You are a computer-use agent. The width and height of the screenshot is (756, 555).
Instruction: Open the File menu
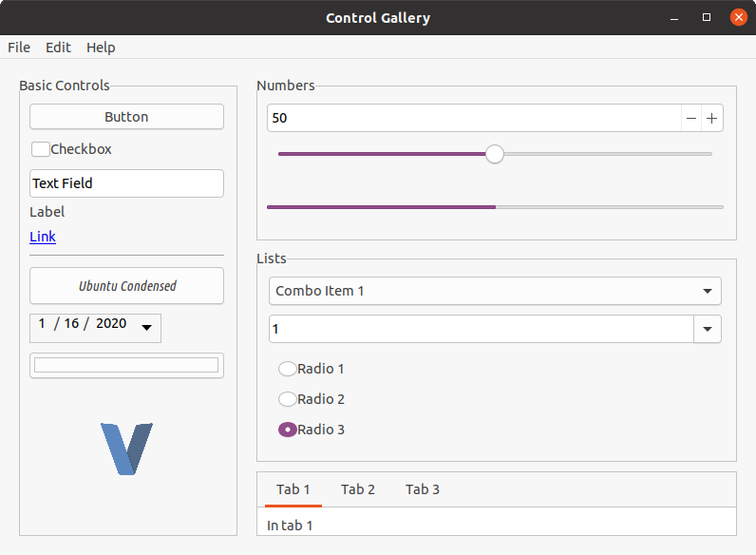tap(19, 48)
